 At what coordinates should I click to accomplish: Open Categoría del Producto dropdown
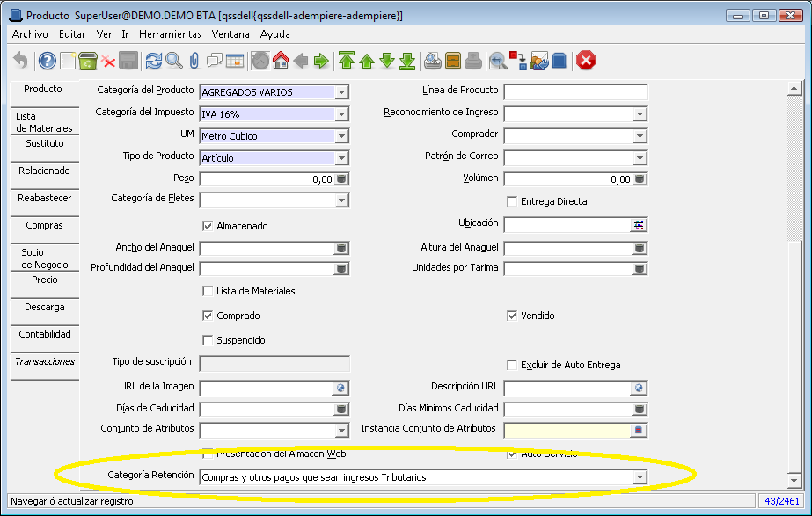tap(342, 92)
